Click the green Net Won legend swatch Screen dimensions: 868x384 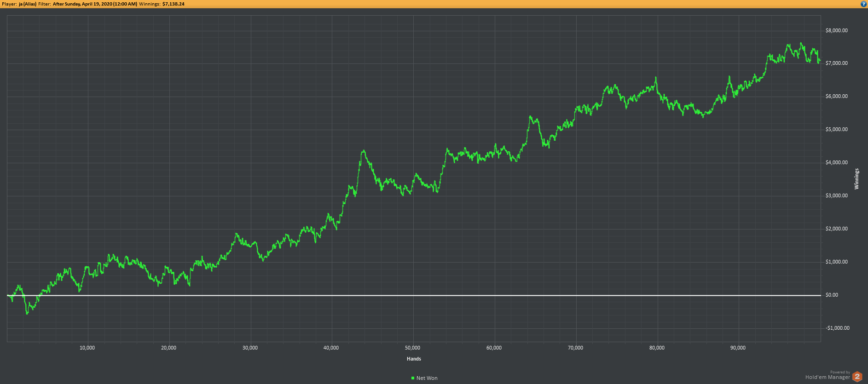tap(413, 378)
